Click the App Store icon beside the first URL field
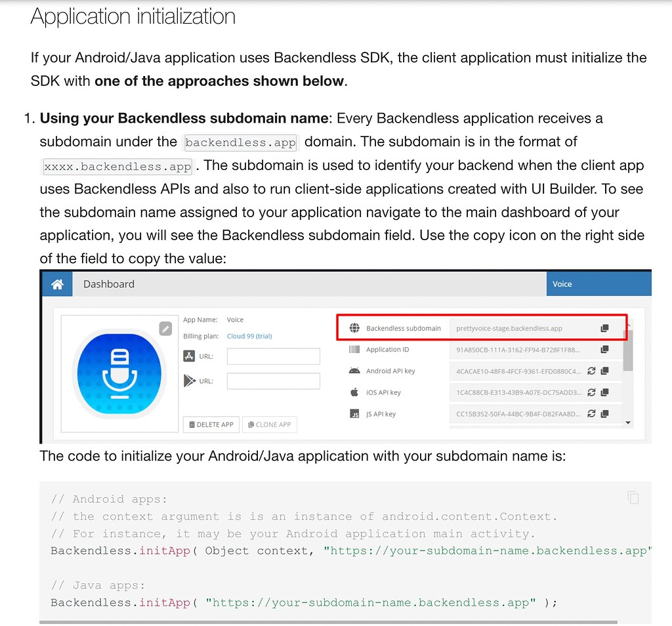672x626 pixels. click(189, 356)
